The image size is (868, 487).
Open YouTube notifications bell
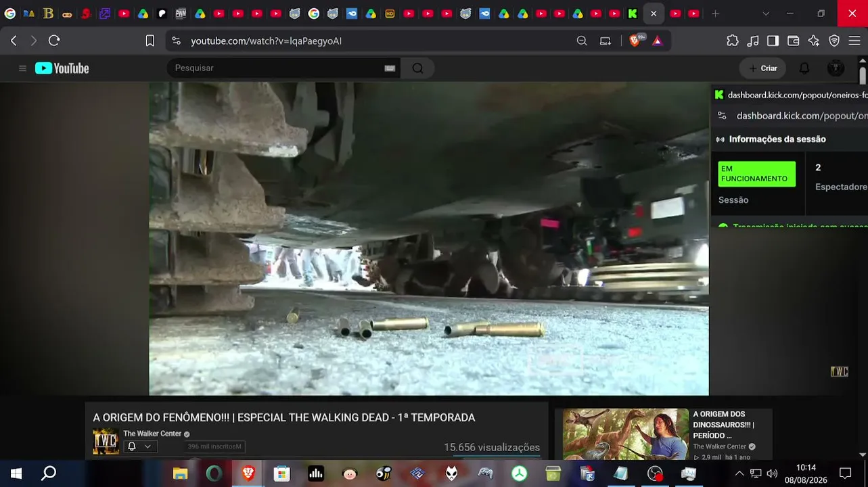tap(804, 68)
